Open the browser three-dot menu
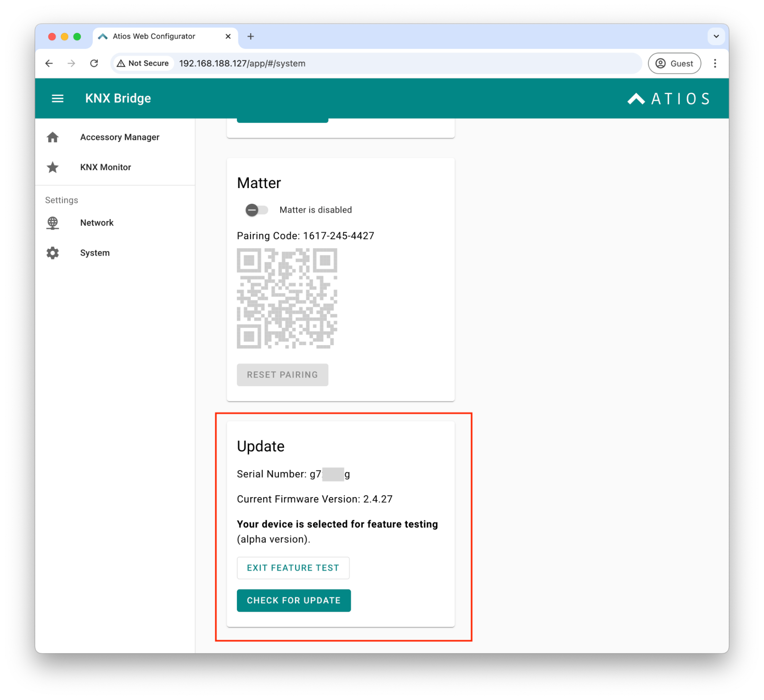 coord(714,63)
